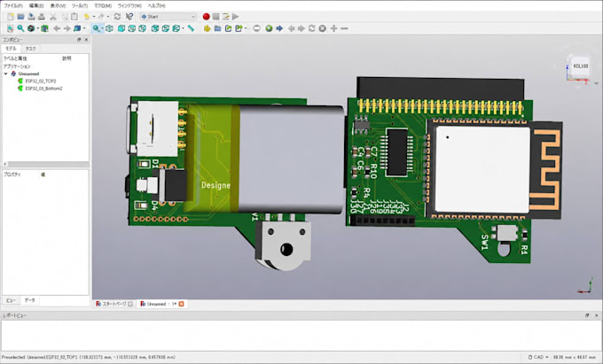The image size is (603, 364).
Task: Open the Undo history dropdown arrow
Action: point(94,17)
